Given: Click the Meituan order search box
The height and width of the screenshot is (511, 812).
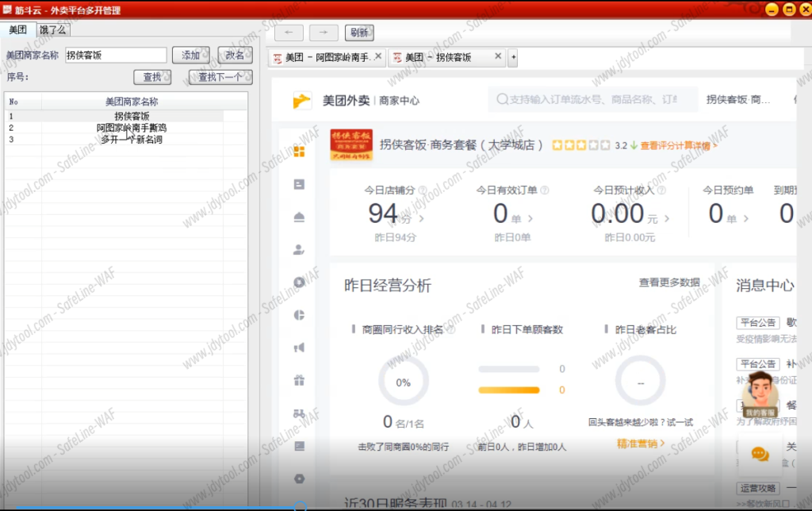Looking at the screenshot, I should 592,99.
